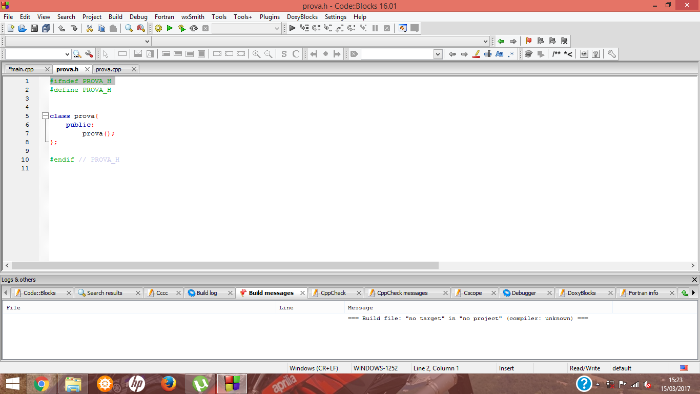Toggle bookmark with the red flag icon
This screenshot has height=394, width=700.
(529, 41)
